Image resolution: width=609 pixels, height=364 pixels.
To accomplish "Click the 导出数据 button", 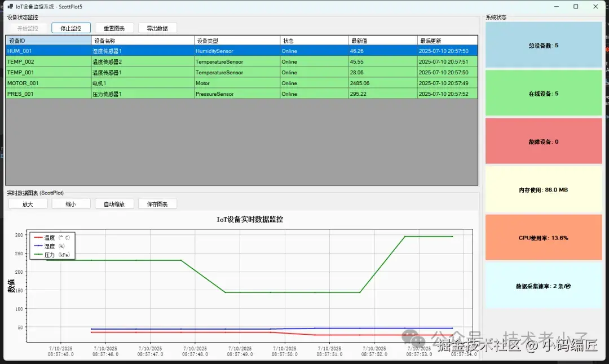I will coord(157,28).
